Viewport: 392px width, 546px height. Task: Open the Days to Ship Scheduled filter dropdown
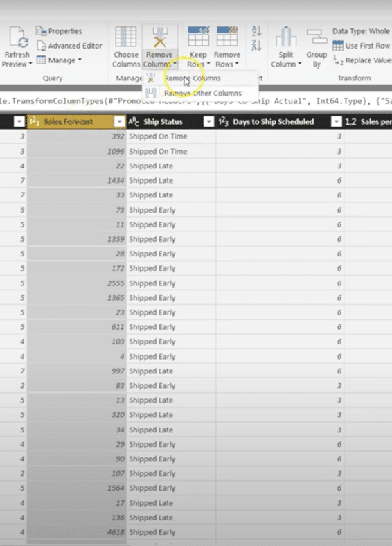(337, 121)
